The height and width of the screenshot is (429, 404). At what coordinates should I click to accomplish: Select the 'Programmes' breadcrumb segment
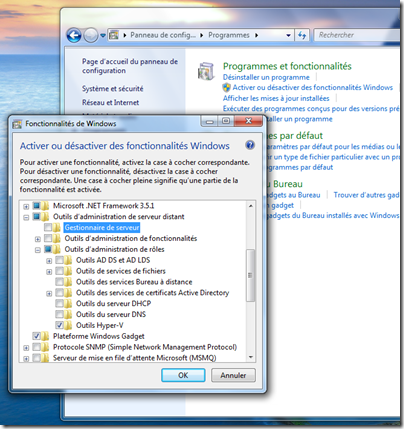point(229,35)
